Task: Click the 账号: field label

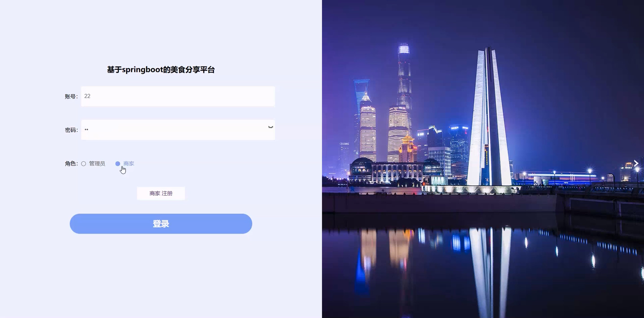Action: click(71, 97)
